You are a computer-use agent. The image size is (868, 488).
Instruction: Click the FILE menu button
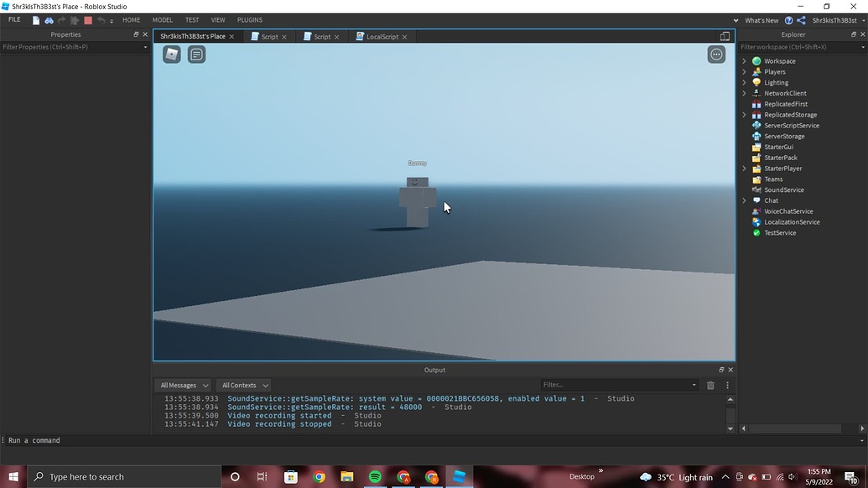click(14, 19)
